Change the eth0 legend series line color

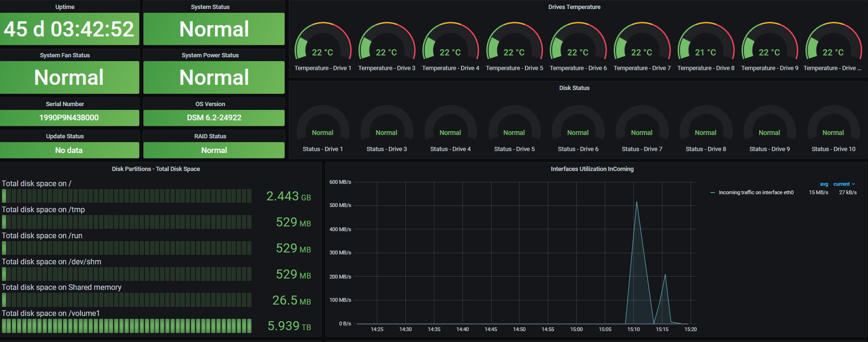[x=713, y=193]
